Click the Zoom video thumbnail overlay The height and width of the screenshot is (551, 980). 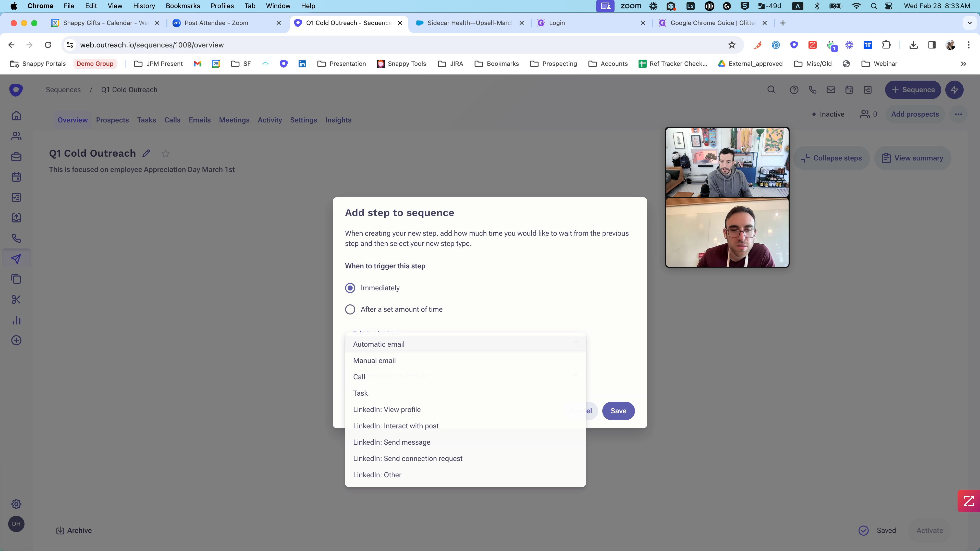[x=727, y=197]
